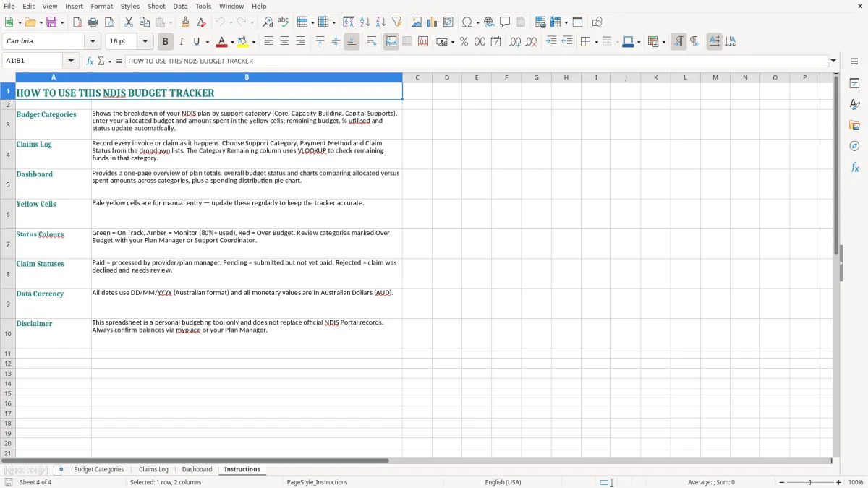868x488 pixels.
Task: Format cell as date
Action: tap(496, 42)
